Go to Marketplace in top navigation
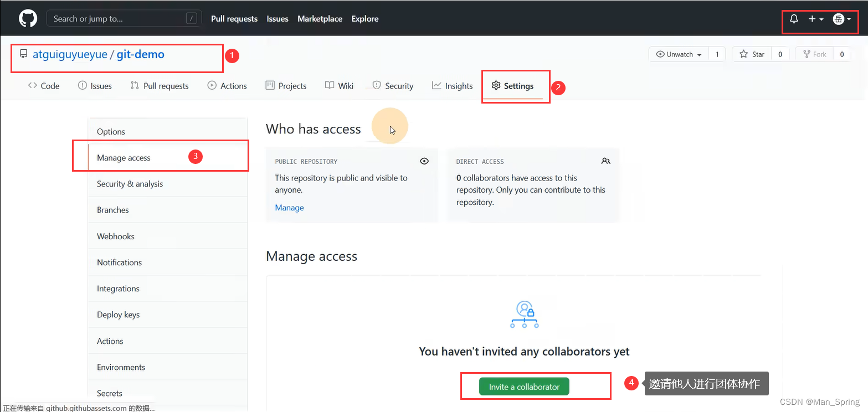 (320, 19)
